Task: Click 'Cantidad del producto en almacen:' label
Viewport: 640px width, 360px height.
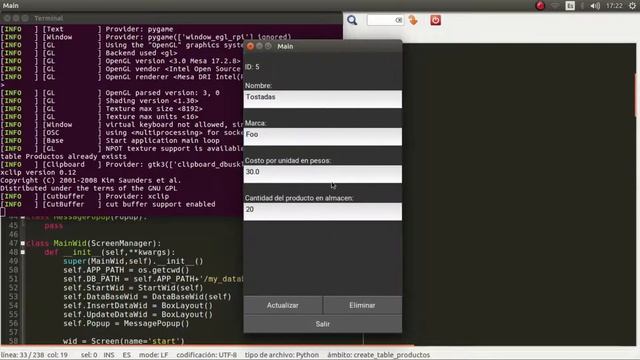Action: tap(299, 198)
